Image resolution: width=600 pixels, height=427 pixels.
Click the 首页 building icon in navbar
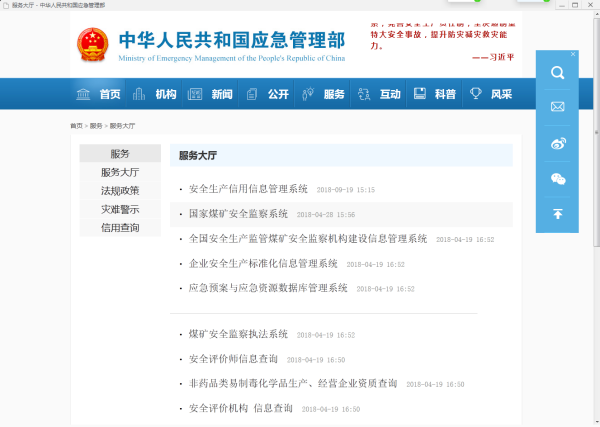point(83,94)
